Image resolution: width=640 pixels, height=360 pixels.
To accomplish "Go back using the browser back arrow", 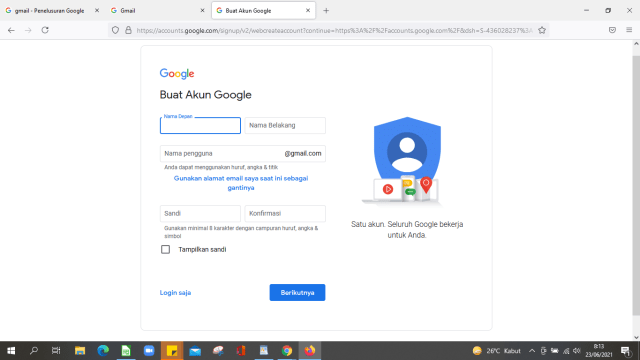I will click(11, 30).
